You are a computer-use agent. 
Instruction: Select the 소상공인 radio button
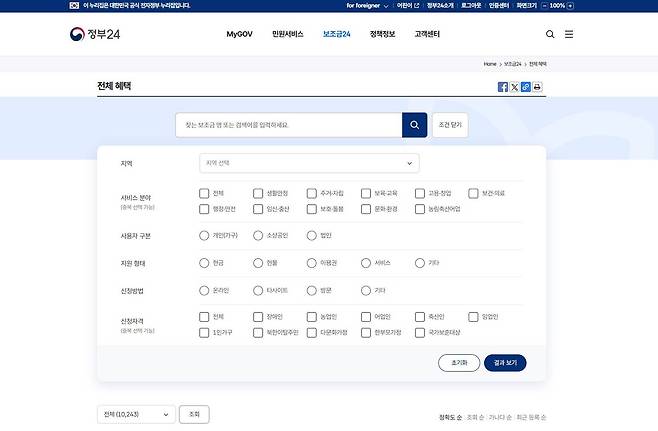(x=258, y=235)
